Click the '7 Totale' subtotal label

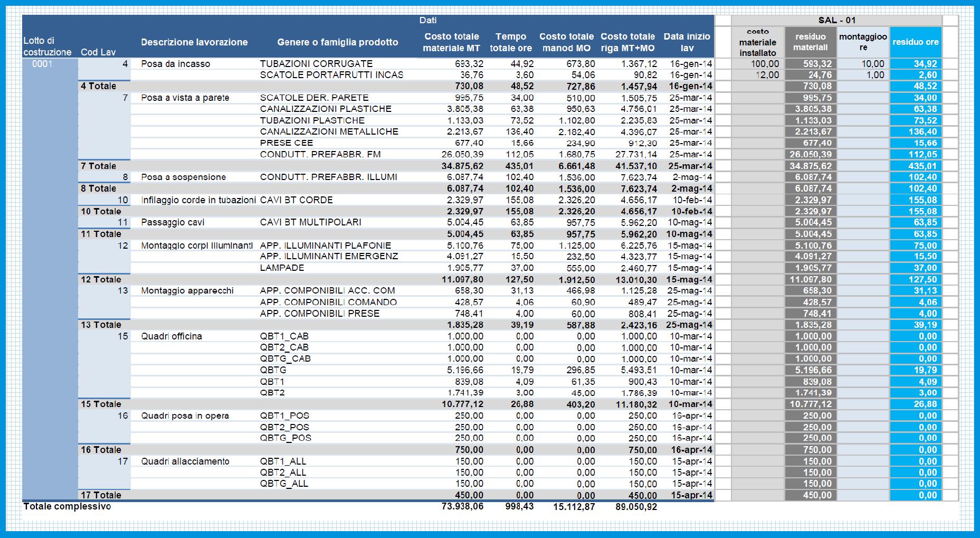pyautogui.click(x=98, y=166)
